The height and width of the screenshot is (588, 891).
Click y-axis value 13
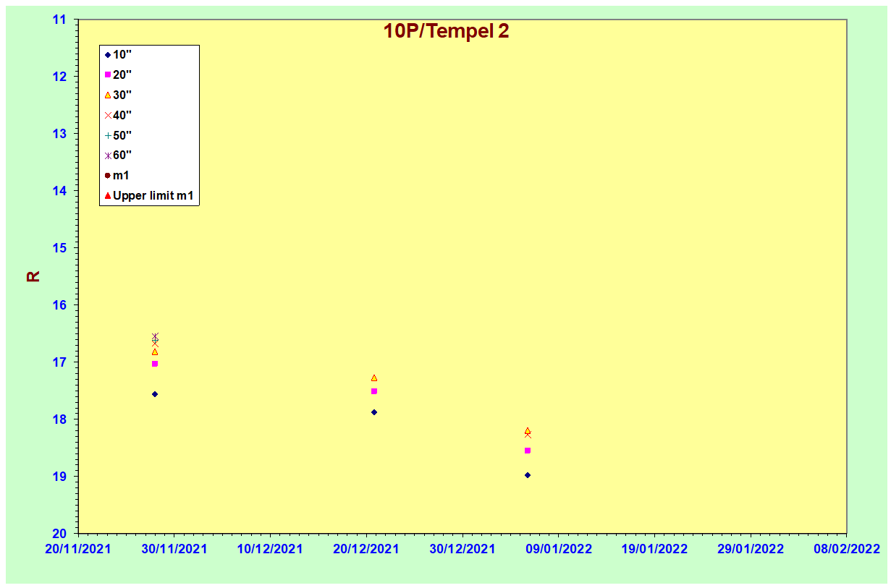[x=59, y=134]
